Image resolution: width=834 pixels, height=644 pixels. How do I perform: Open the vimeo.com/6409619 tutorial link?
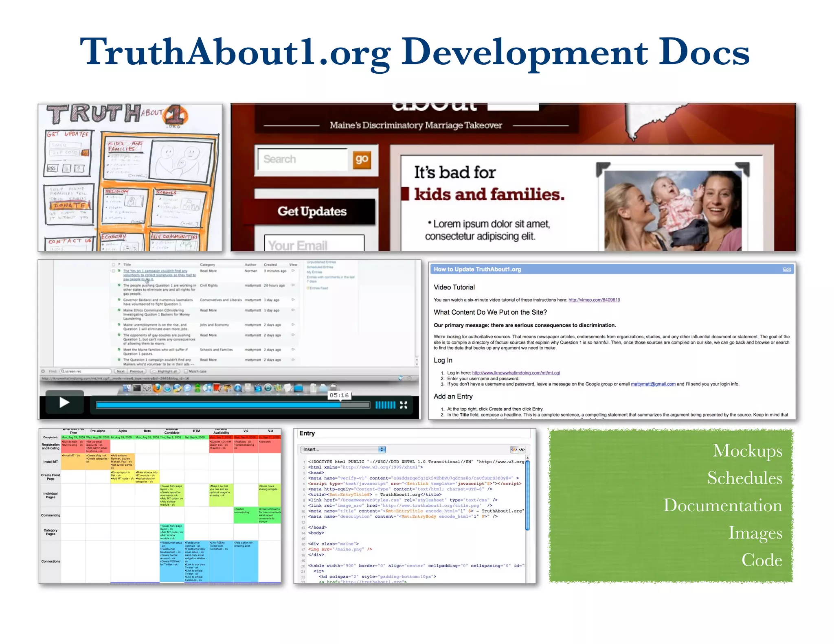[x=594, y=300]
